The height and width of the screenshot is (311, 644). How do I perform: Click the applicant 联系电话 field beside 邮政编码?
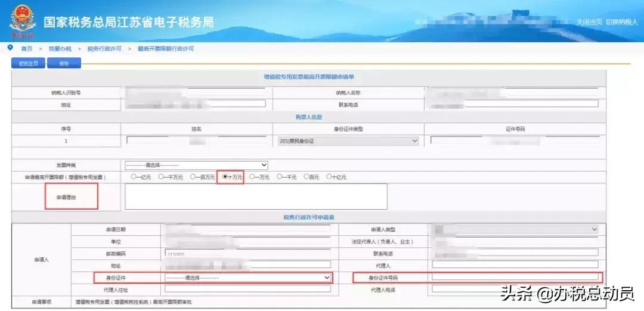pos(515,253)
